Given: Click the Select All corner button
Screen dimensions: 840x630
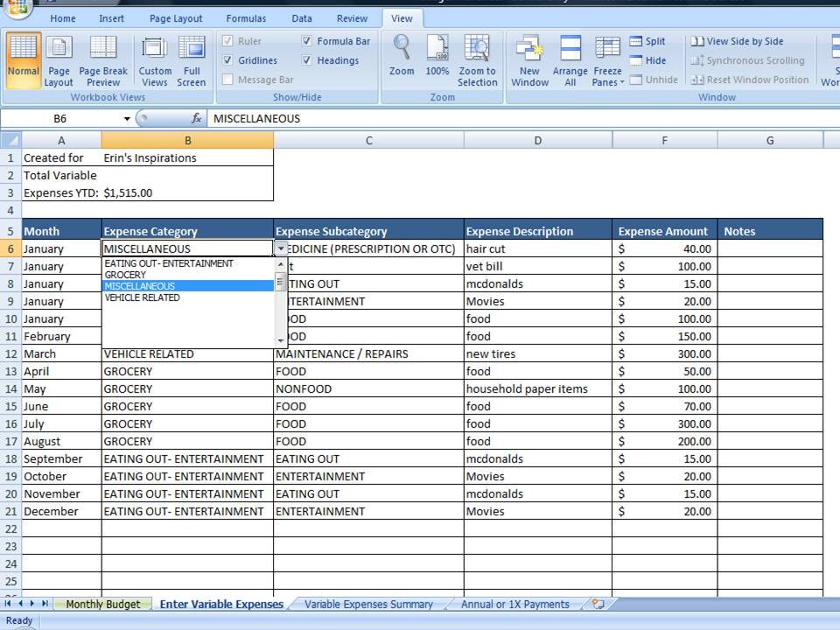Looking at the screenshot, I should point(10,140).
